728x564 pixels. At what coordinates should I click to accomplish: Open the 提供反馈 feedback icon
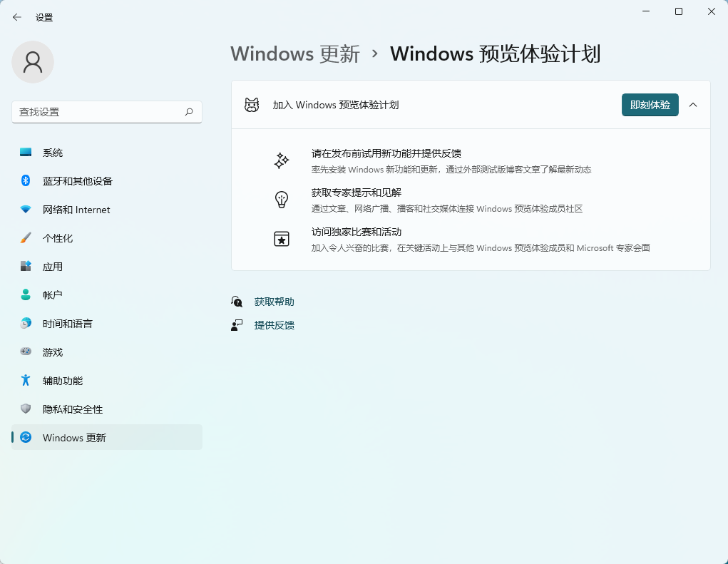pyautogui.click(x=237, y=324)
